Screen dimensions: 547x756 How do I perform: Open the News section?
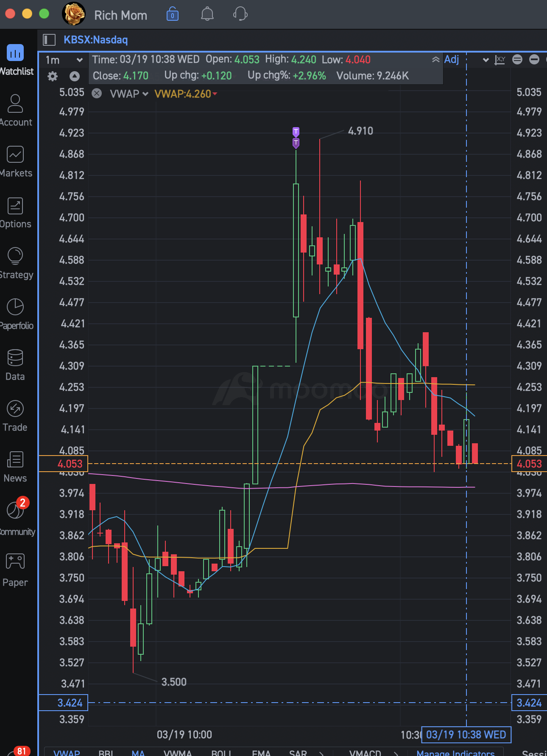click(15, 467)
